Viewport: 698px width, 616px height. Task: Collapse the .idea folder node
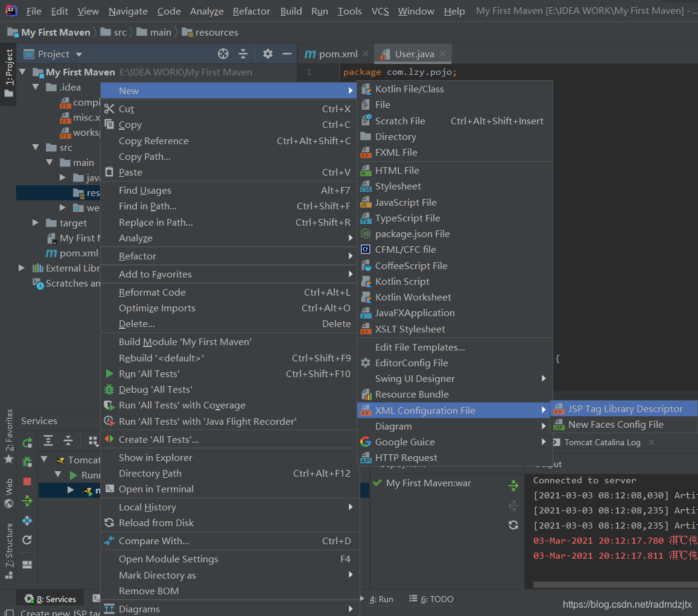[x=36, y=87]
